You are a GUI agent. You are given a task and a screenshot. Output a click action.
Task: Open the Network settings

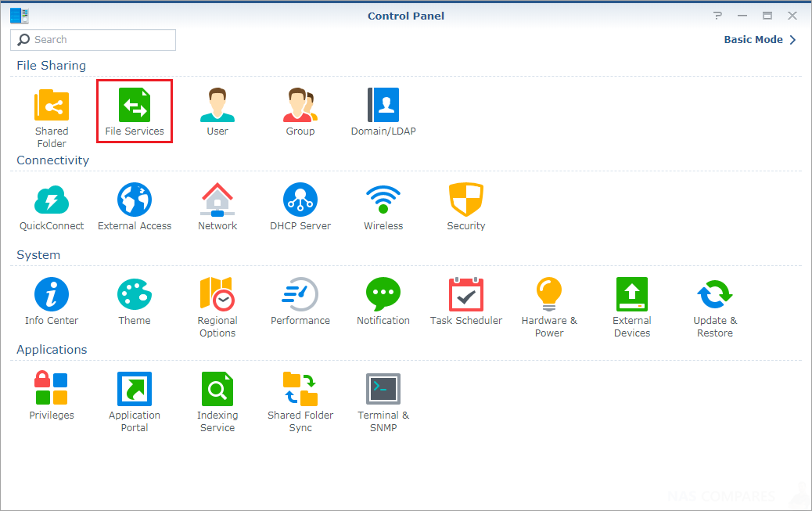point(217,207)
